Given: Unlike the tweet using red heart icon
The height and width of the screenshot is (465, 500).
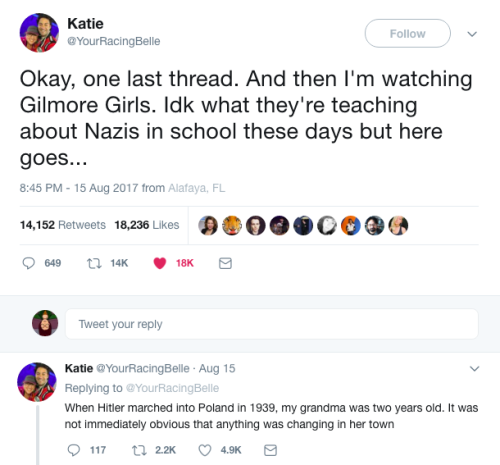Looking at the screenshot, I should click(x=160, y=263).
